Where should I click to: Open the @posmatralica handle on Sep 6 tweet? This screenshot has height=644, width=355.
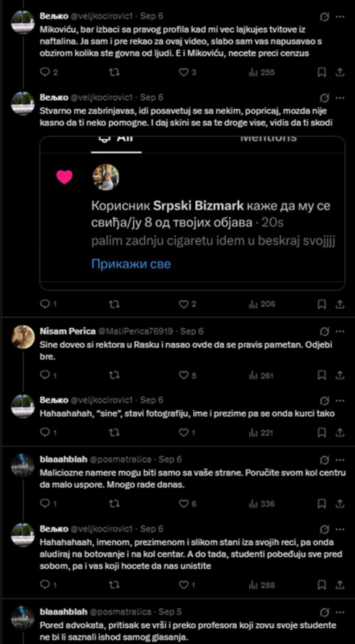pos(120,459)
